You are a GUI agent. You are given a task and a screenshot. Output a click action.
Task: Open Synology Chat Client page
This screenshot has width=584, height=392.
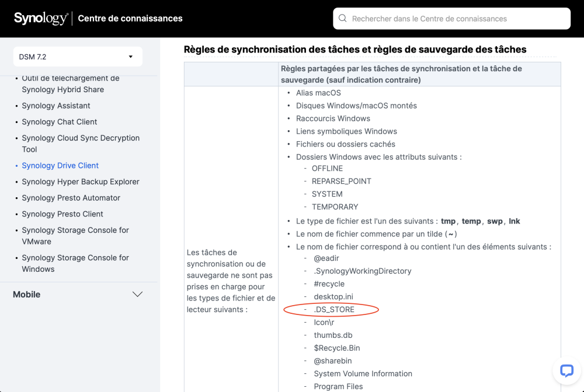[59, 121]
